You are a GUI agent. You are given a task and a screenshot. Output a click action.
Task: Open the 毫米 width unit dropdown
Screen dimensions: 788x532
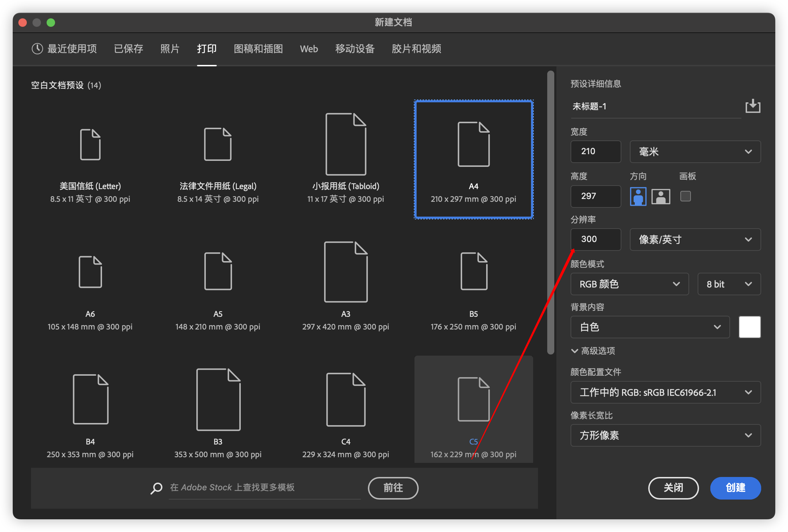pyautogui.click(x=695, y=152)
